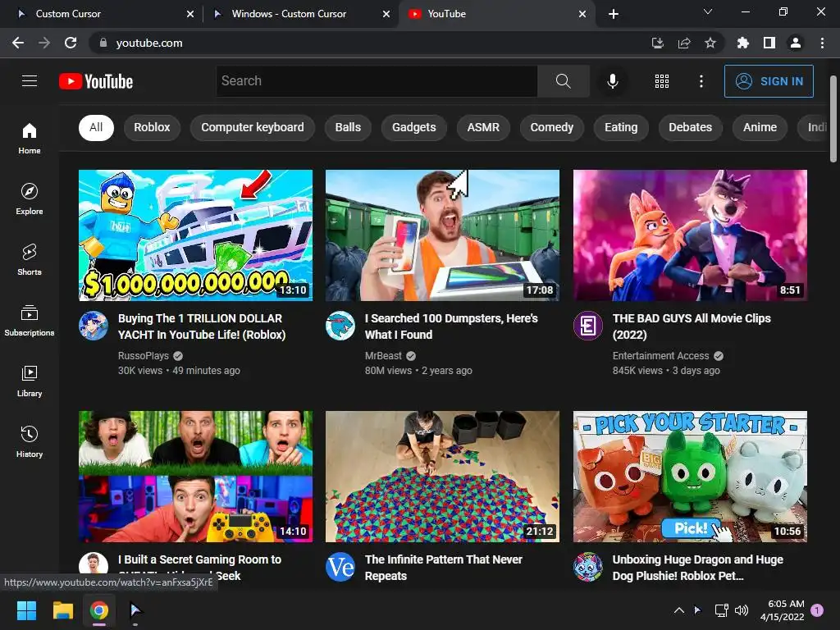
Task: Click the YouTube search field
Action: click(x=377, y=81)
